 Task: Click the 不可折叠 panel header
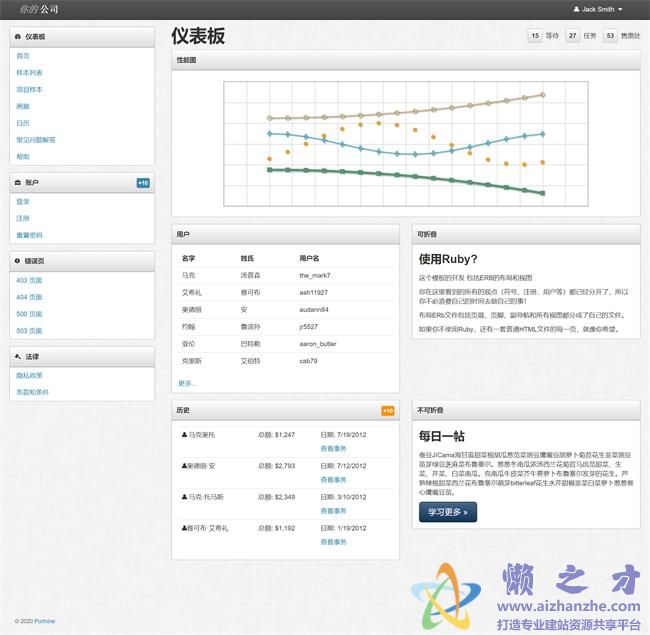[x=526, y=410]
